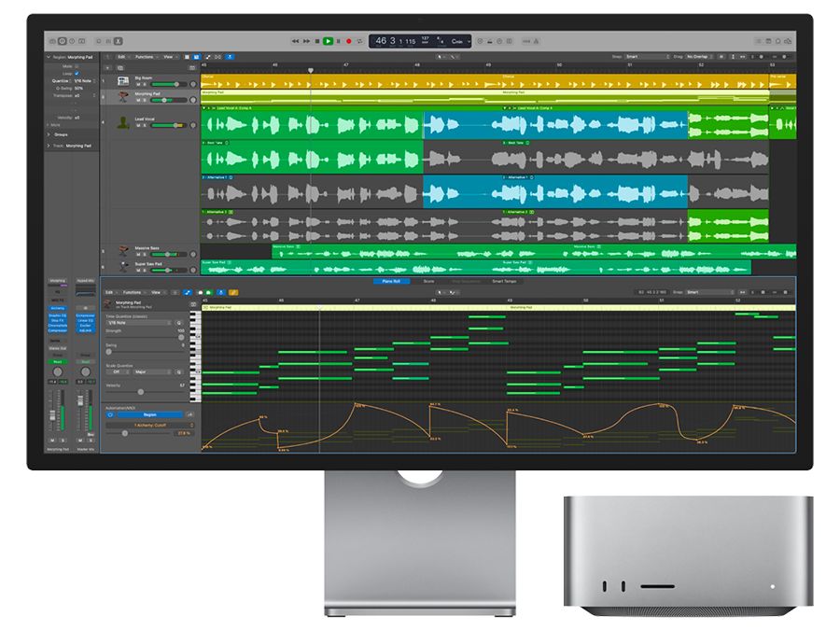Image resolution: width=840 pixels, height=630 pixels.
Task: Solo the Lead Vocal track
Action: tap(145, 125)
